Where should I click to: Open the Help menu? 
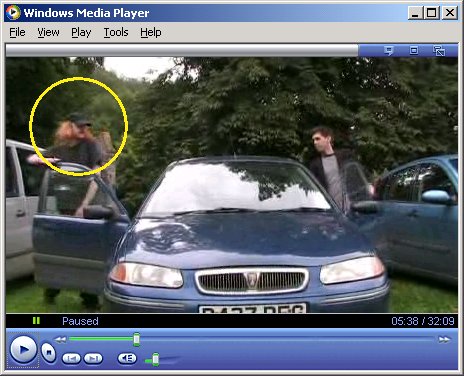(151, 32)
